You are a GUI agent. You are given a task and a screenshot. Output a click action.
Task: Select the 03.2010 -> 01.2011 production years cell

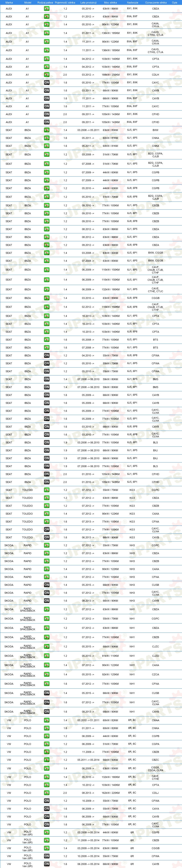point(88,721)
